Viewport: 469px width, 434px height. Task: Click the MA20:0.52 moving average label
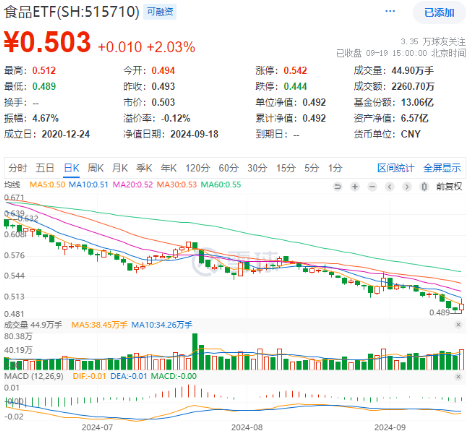[x=133, y=185]
